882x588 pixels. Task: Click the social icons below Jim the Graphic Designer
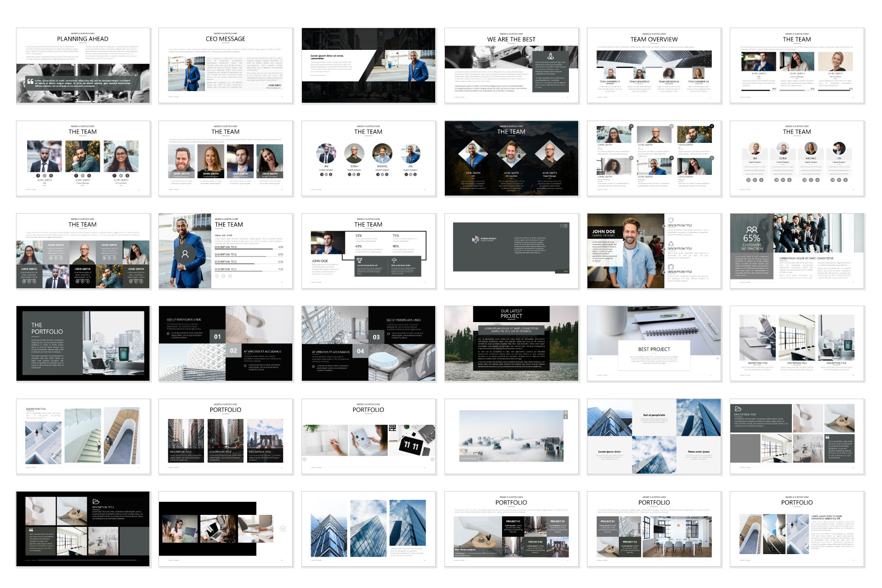(x=326, y=174)
